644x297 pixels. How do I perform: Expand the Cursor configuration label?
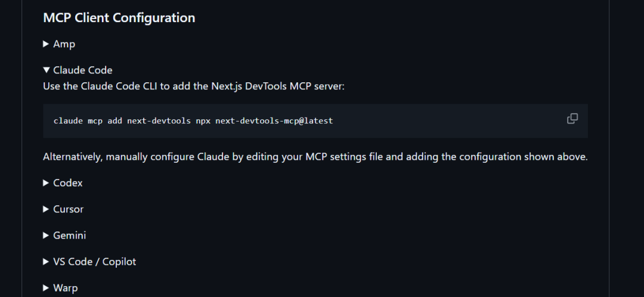tap(68, 209)
